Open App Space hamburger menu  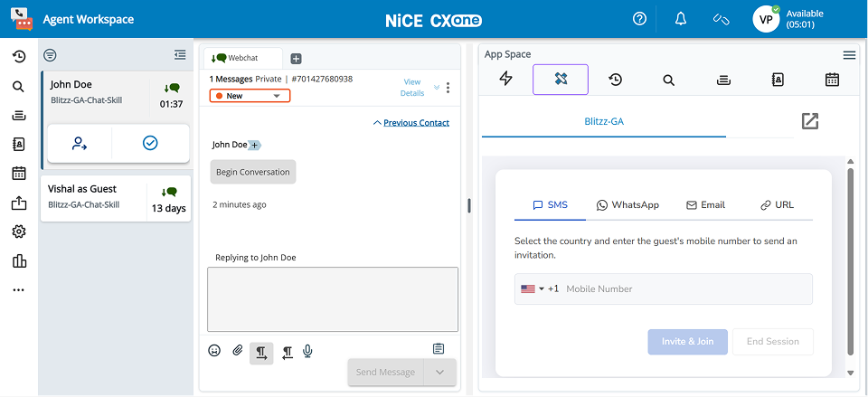click(849, 55)
